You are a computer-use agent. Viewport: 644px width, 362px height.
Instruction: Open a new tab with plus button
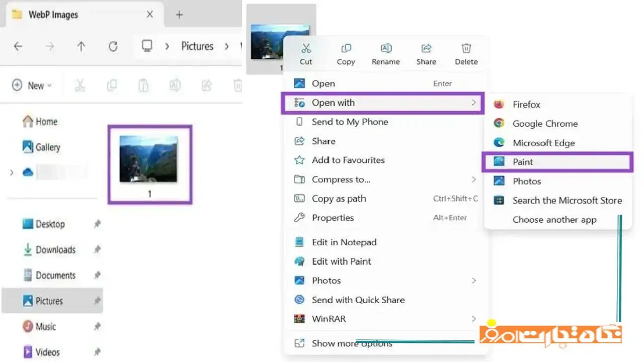(x=179, y=15)
